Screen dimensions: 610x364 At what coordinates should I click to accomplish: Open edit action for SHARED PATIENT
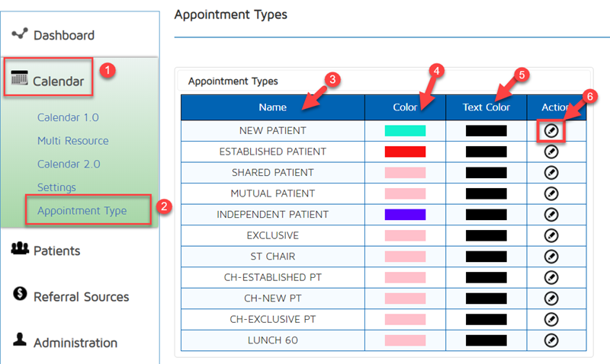(552, 173)
